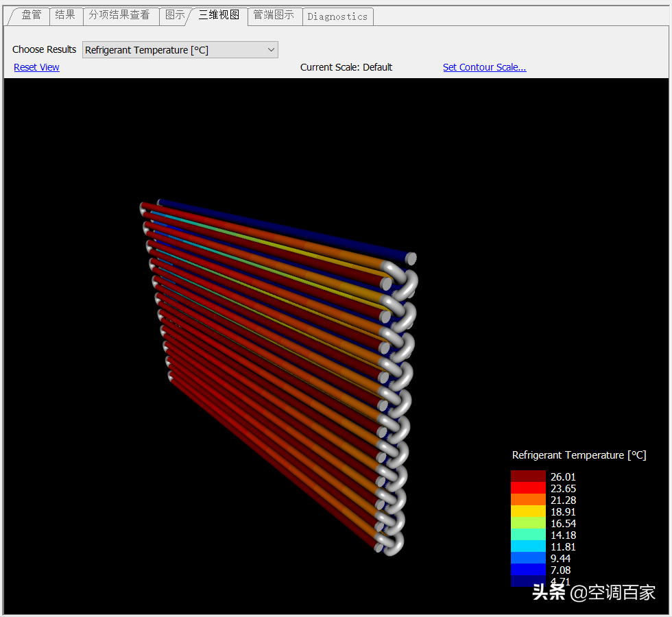Click the 16.54 legend value
The height and width of the screenshot is (617, 672).
tap(563, 524)
